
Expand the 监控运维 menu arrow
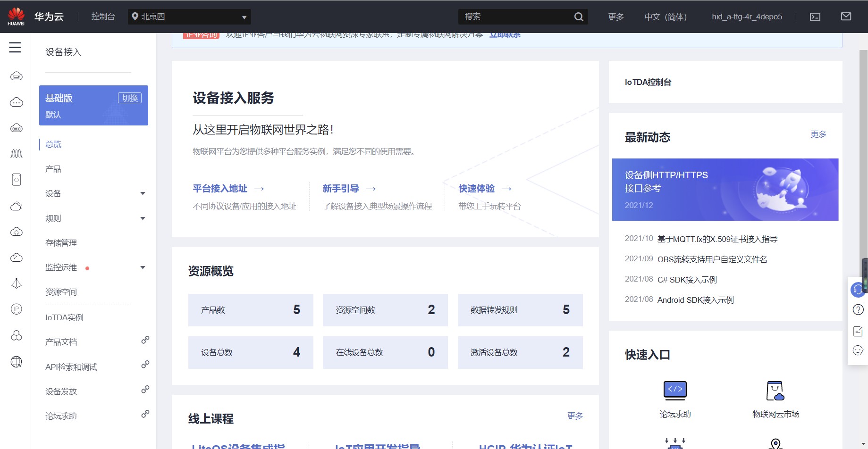coord(143,267)
